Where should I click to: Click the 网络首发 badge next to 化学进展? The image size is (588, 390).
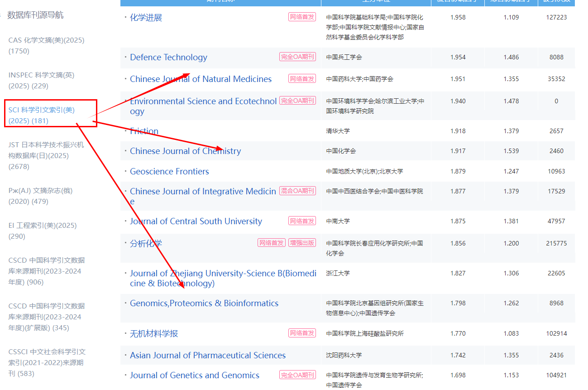(x=301, y=16)
